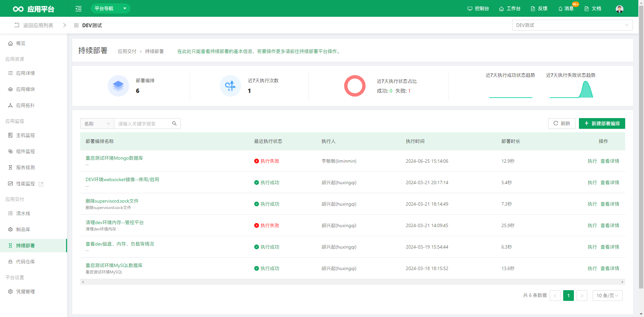Click the 近7天执行失败状态趋势 chart

tap(571, 90)
